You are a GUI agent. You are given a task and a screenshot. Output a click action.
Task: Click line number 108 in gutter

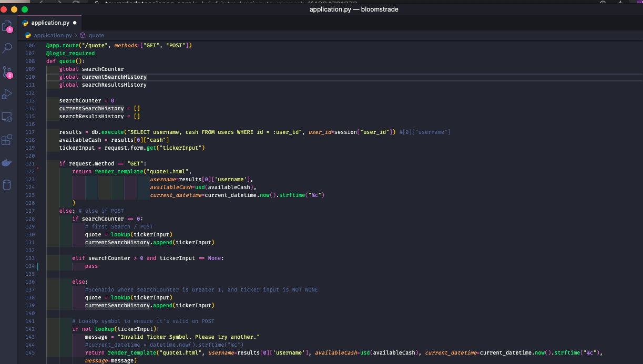tap(29, 61)
